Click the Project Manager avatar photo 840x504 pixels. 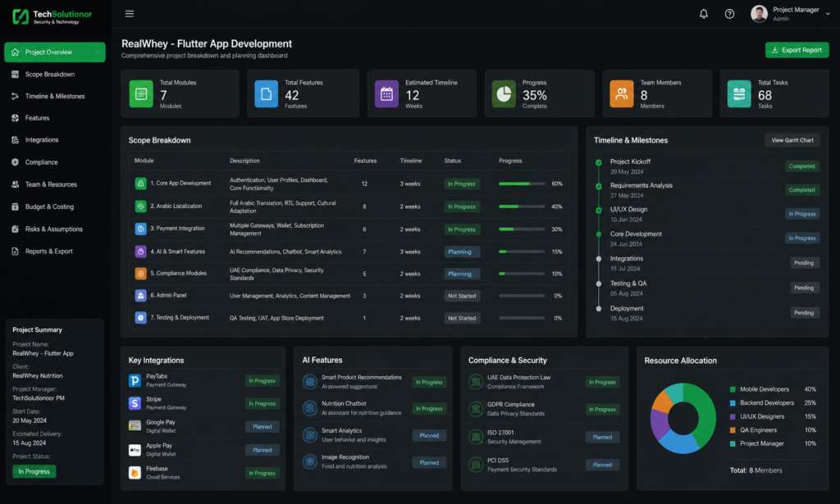point(759,14)
